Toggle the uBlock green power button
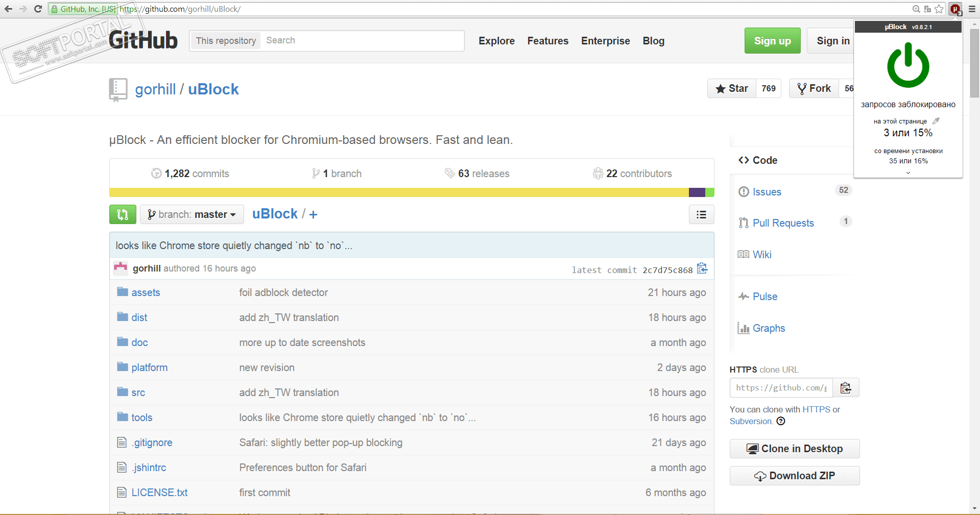 (908, 65)
